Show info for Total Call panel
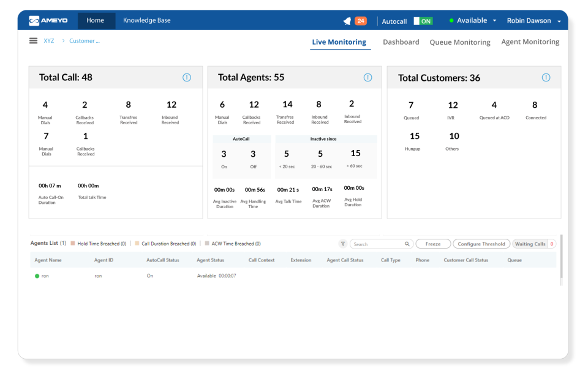Viewport: 588px width, 371px height. click(x=187, y=78)
